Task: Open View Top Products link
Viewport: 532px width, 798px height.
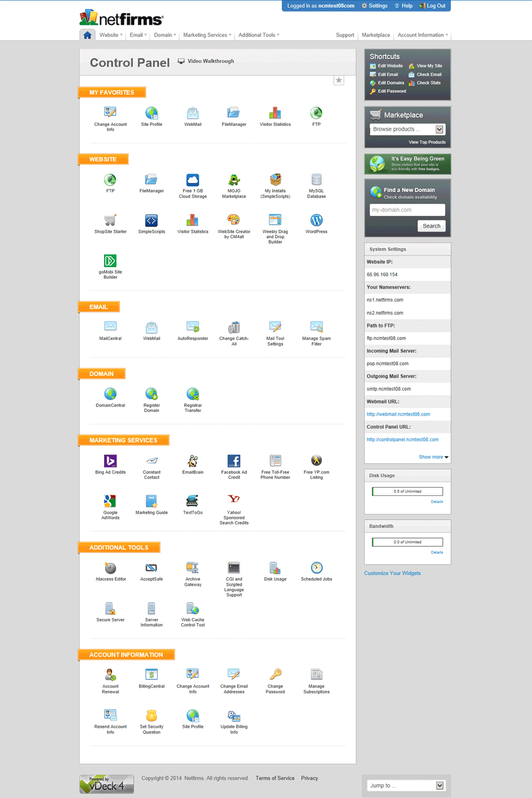Action: [x=427, y=142]
